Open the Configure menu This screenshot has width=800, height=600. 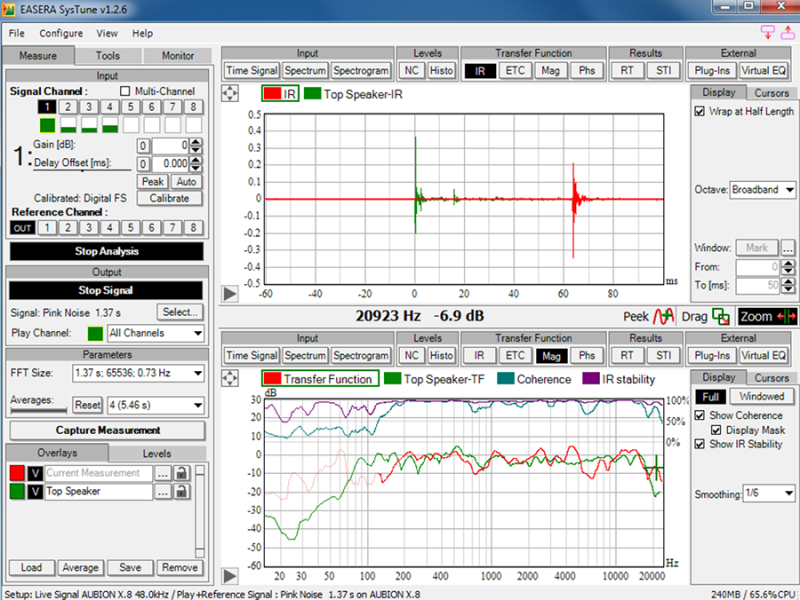click(61, 33)
